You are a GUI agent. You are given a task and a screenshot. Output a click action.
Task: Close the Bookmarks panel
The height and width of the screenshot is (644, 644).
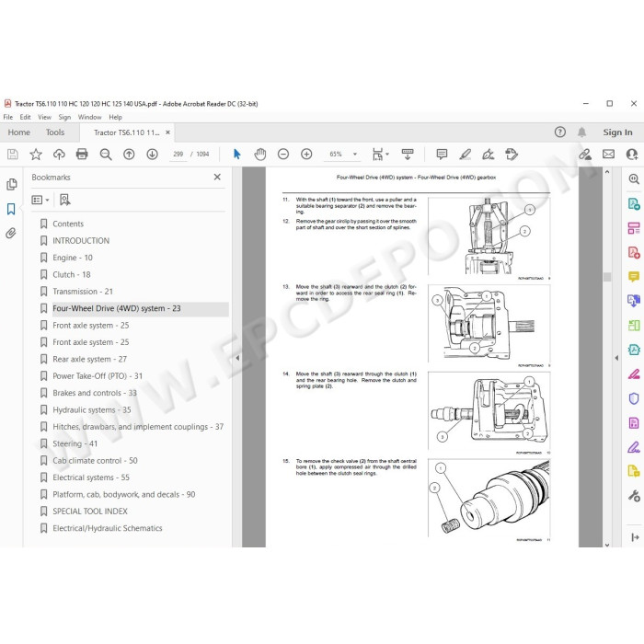pos(217,177)
